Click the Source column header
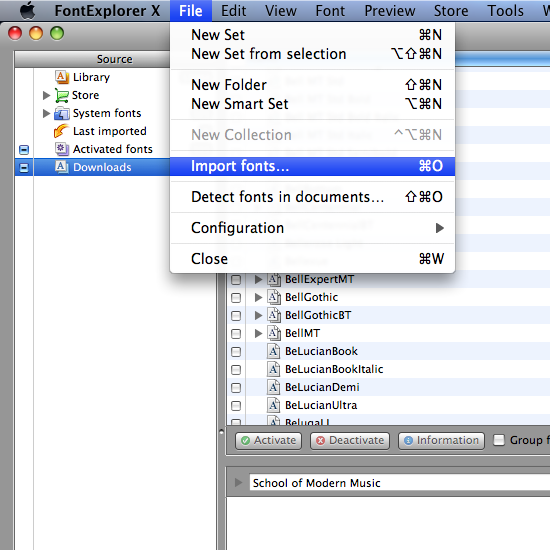 click(x=93, y=59)
